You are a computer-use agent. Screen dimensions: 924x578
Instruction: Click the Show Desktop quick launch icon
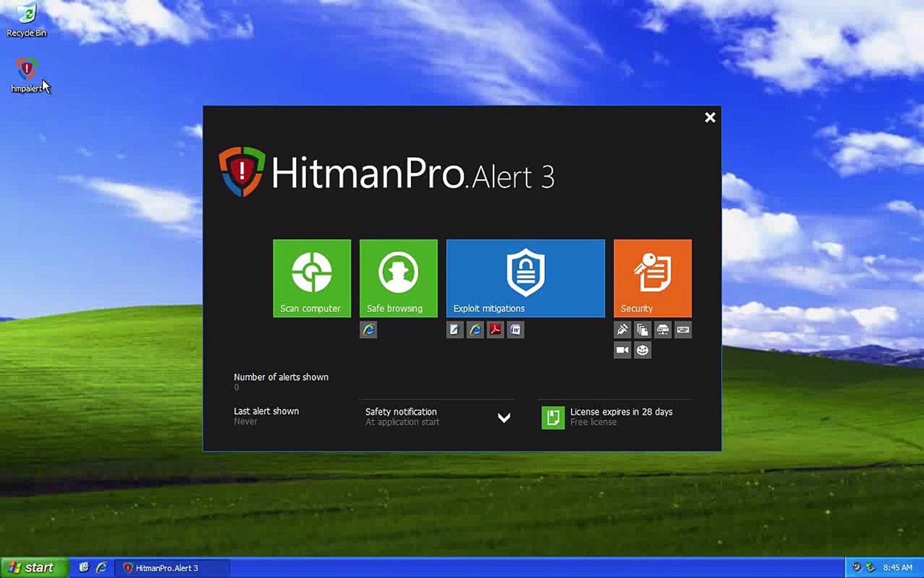click(x=84, y=567)
